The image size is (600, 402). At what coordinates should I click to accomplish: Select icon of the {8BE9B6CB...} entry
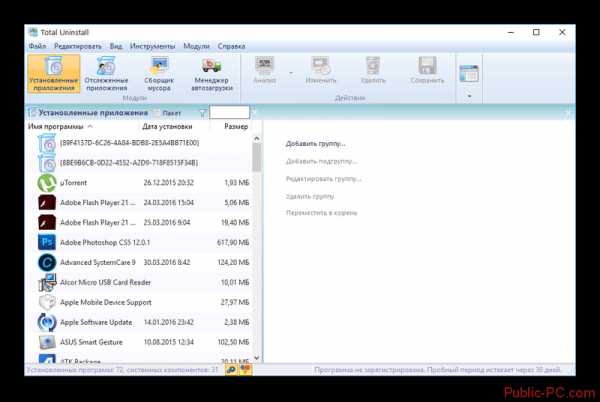click(x=47, y=164)
